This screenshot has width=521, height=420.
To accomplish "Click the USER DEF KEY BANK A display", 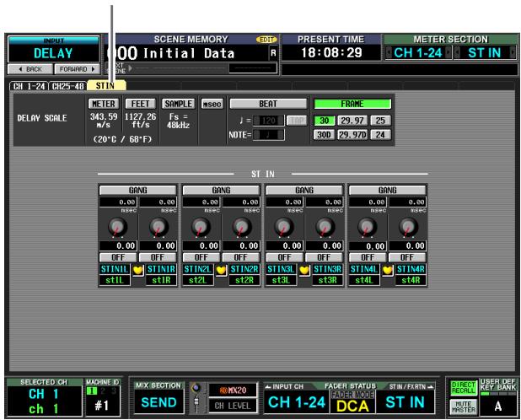I will [497, 406].
